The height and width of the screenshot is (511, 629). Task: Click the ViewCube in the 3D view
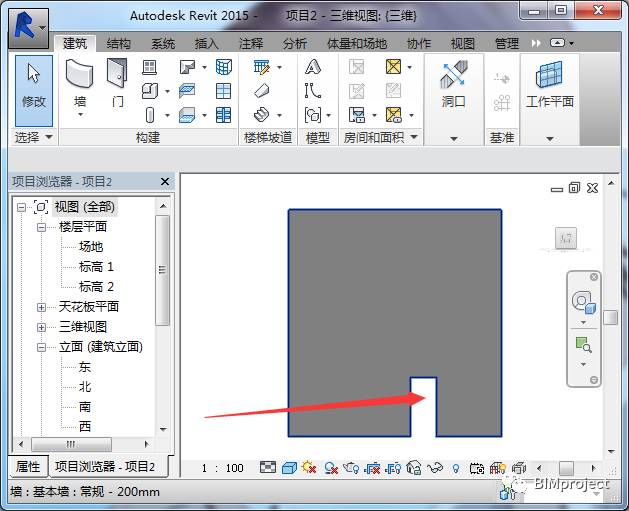click(566, 238)
